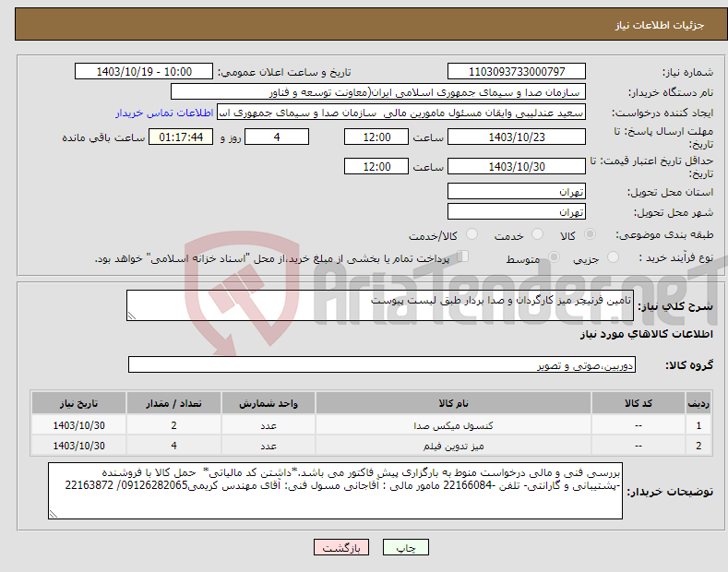This screenshot has height=572, width=728.
Task: Open the اطلاعات تماس خریدار link
Action: coord(164,113)
